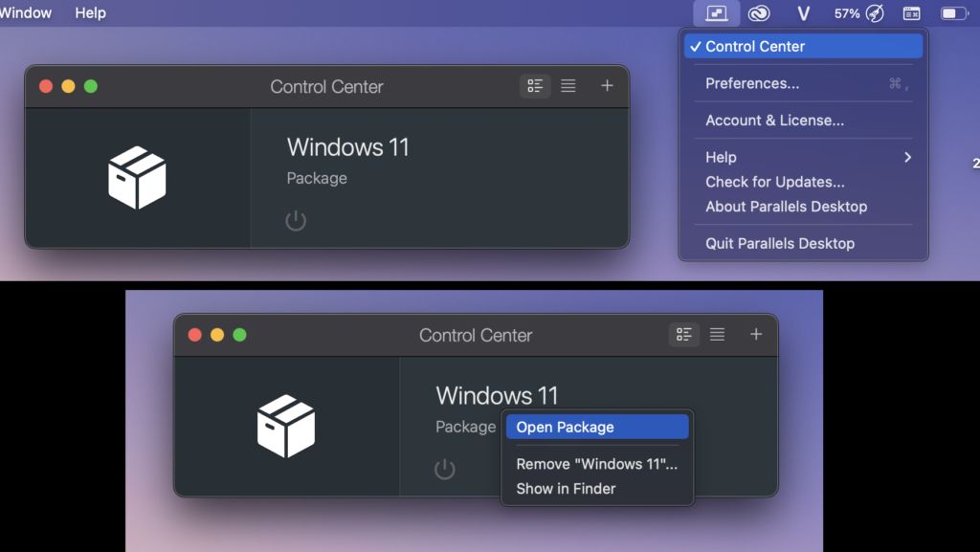This screenshot has width=980, height=552.
Task: Choose Remove "Windows 11"... context item
Action: click(597, 464)
